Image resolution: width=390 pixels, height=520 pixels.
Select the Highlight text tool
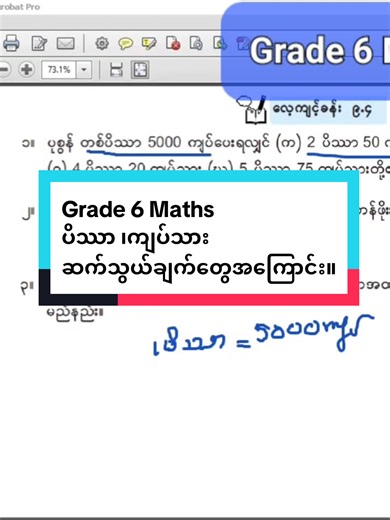[149, 43]
